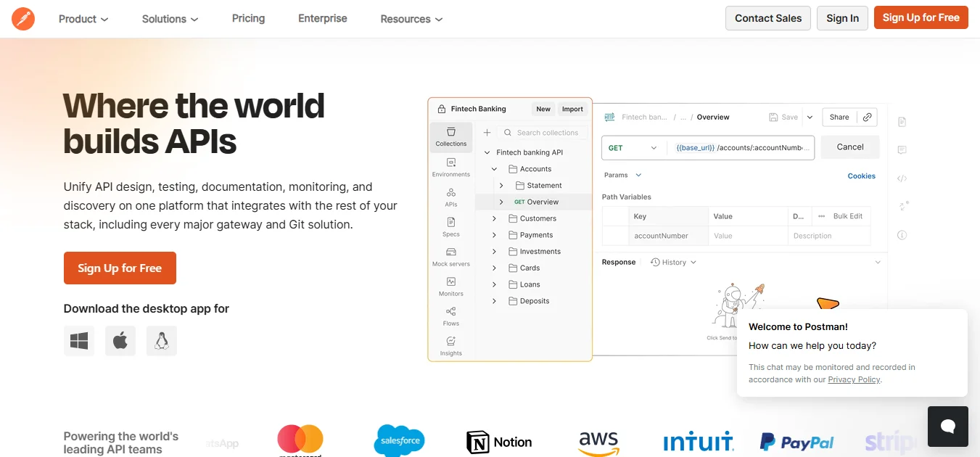Open the Resources dropdown menu
Screen dimensions: 980x457
(x=411, y=19)
